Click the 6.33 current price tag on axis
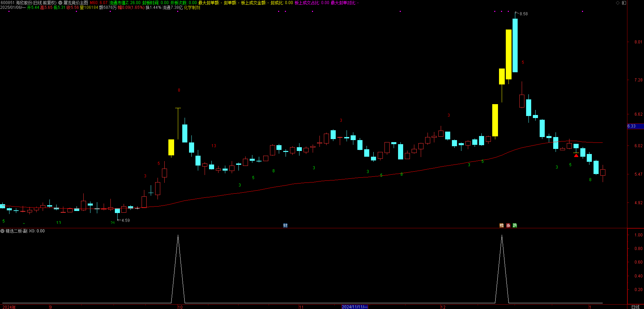This screenshot has height=309, width=644. tap(635, 126)
